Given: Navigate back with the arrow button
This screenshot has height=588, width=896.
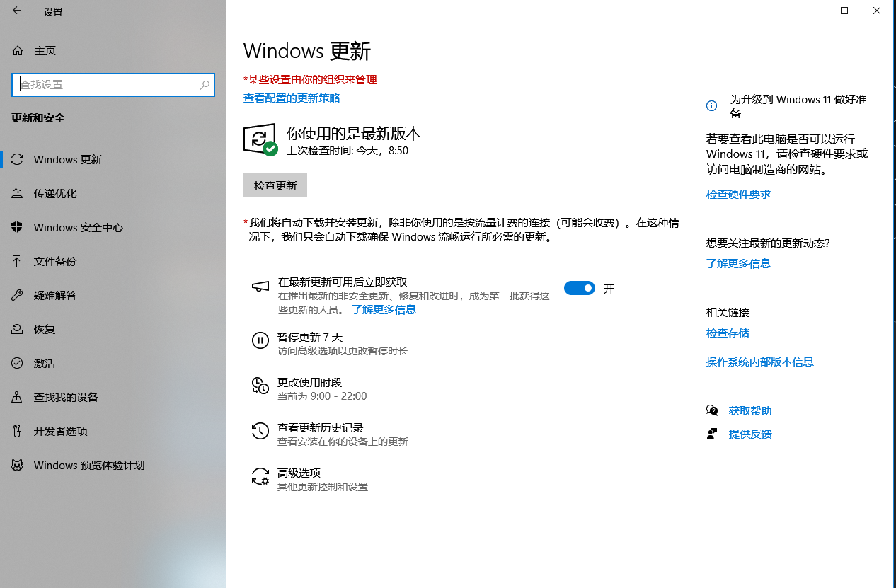Looking at the screenshot, I should [x=16, y=11].
